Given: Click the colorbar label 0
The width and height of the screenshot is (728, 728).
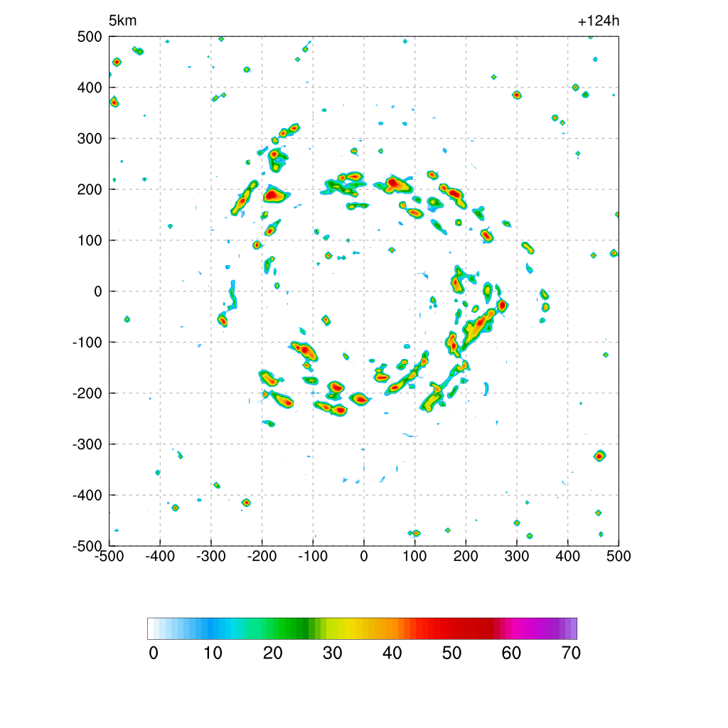Looking at the screenshot, I should (154, 653).
